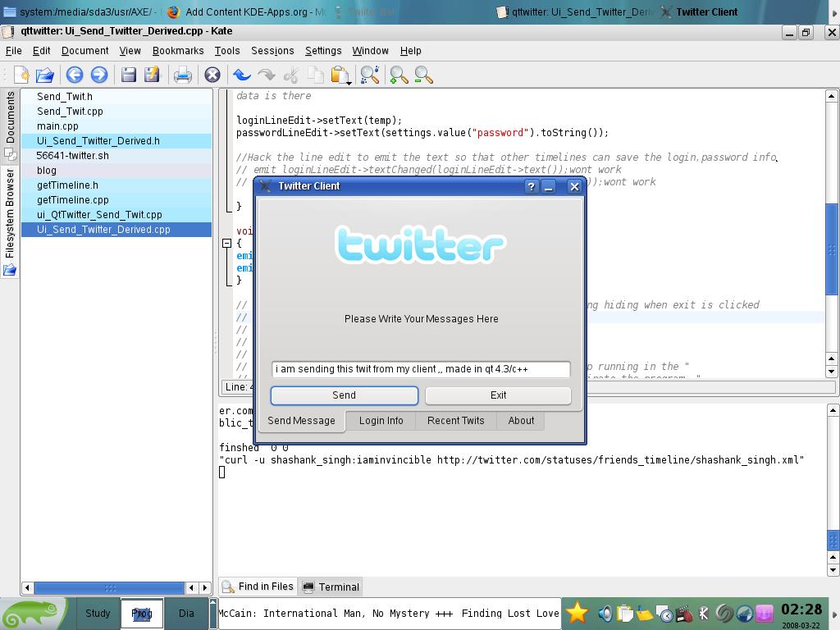This screenshot has width=840, height=630.
Task: Open the Bookmarks menu
Action: point(178,50)
